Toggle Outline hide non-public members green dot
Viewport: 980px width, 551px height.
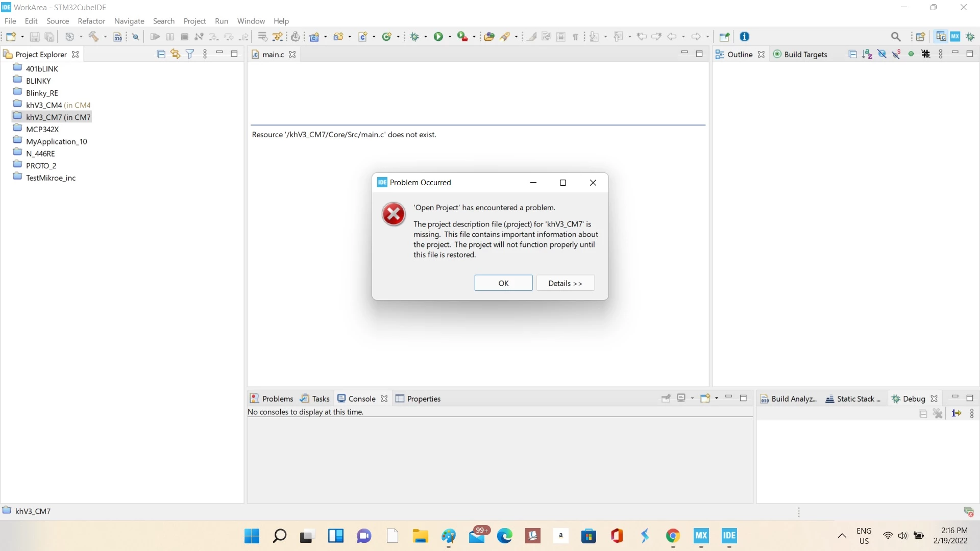911,54
